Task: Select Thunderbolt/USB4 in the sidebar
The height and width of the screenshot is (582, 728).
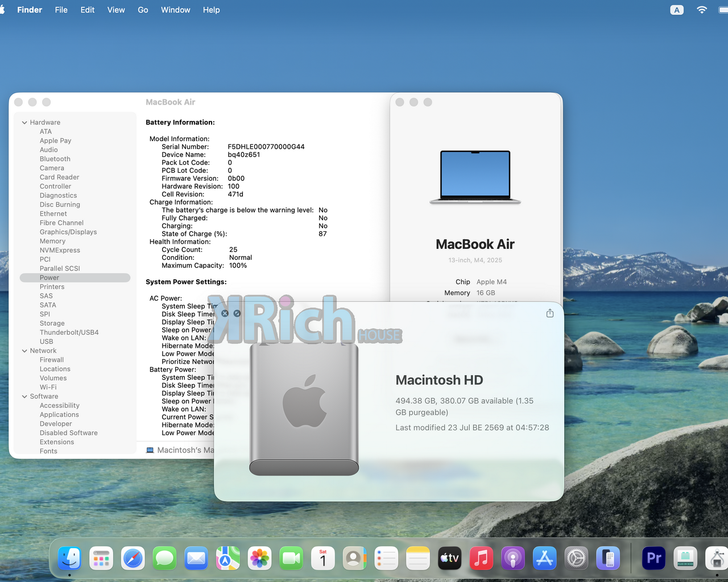Action: [69, 332]
